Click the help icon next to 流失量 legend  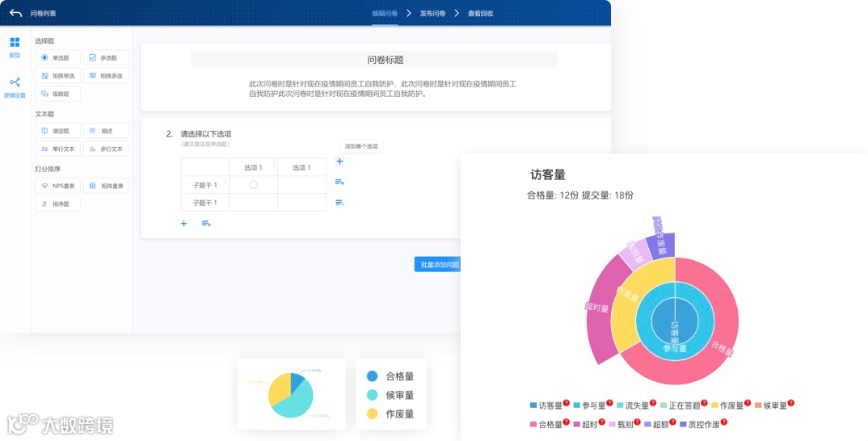653,403
